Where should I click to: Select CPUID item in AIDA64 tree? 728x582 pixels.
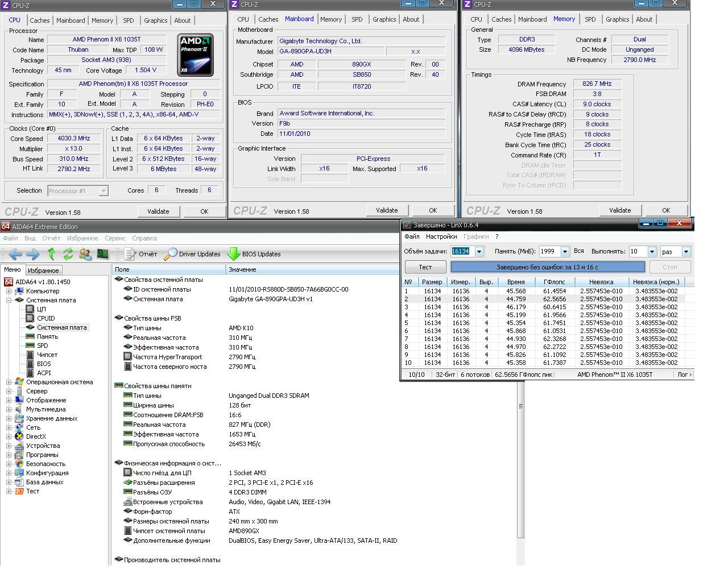[x=45, y=318]
